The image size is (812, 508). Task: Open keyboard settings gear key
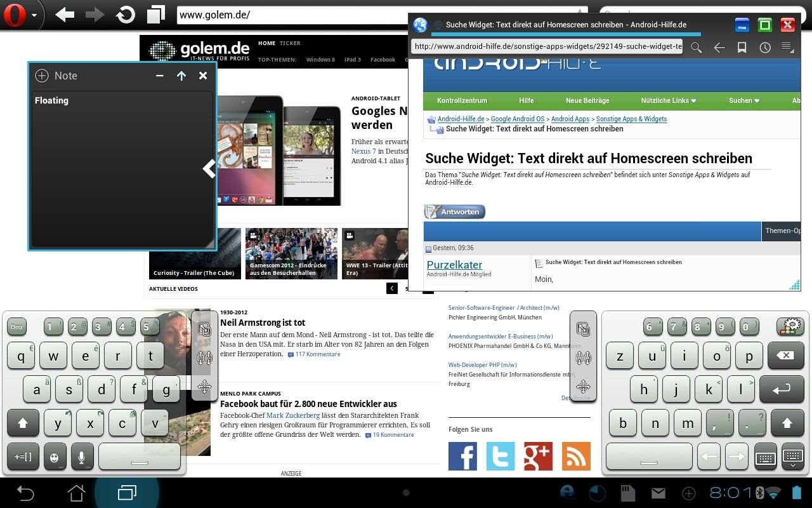tap(790, 327)
